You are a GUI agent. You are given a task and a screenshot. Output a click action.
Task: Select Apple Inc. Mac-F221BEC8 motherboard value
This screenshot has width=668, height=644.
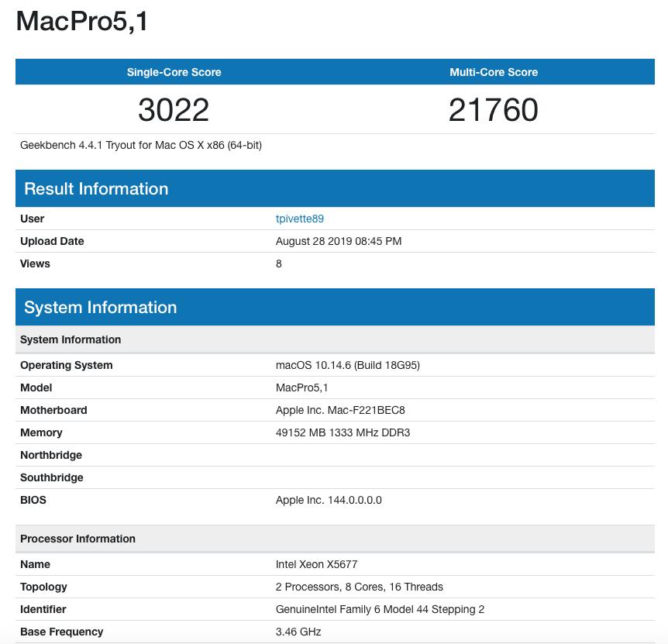coord(340,411)
